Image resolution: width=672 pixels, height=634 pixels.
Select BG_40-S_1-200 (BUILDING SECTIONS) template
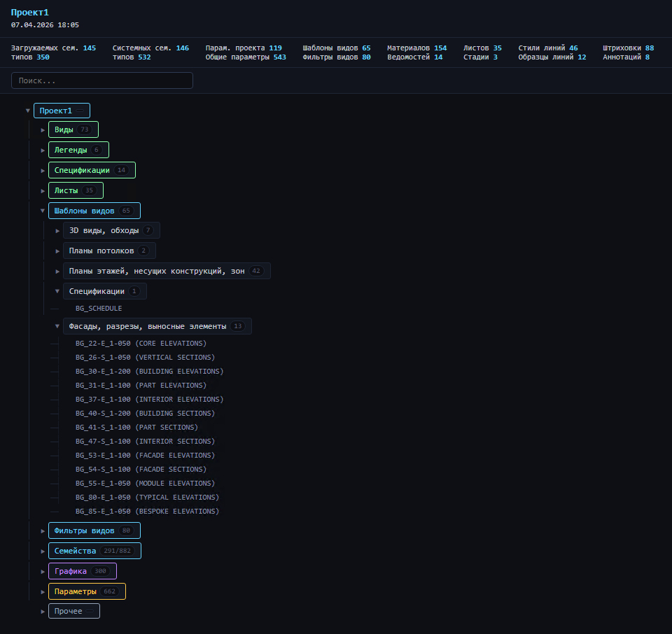[x=145, y=414]
